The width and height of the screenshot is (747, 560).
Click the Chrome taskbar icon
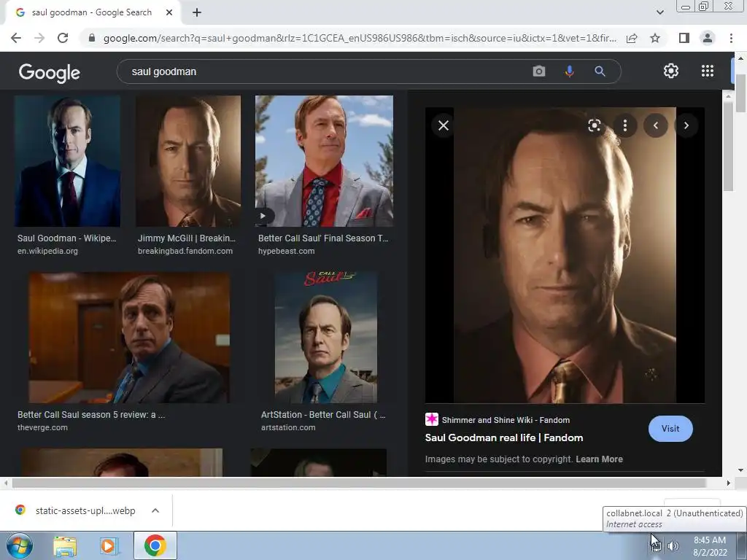point(155,545)
